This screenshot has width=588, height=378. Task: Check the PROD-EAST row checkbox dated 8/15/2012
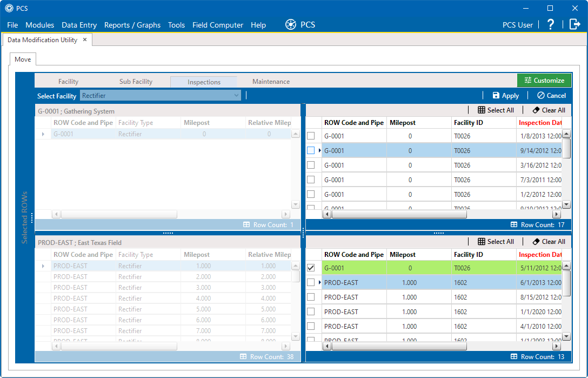click(x=311, y=297)
